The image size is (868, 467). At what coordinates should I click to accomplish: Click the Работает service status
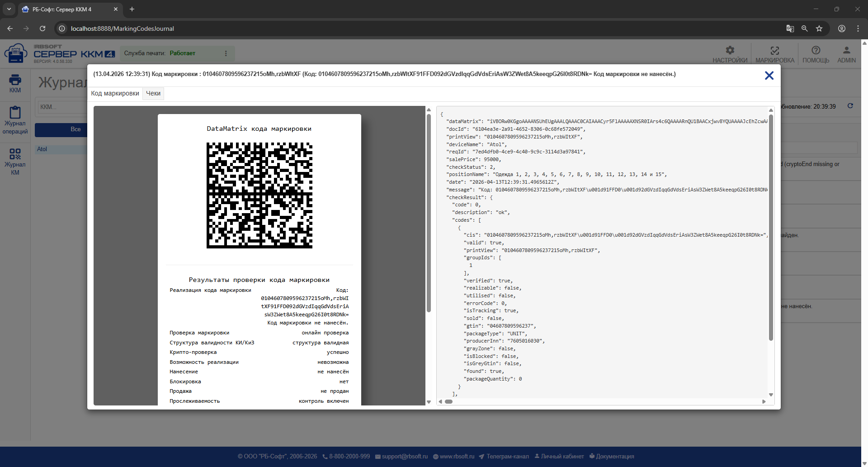(x=183, y=53)
